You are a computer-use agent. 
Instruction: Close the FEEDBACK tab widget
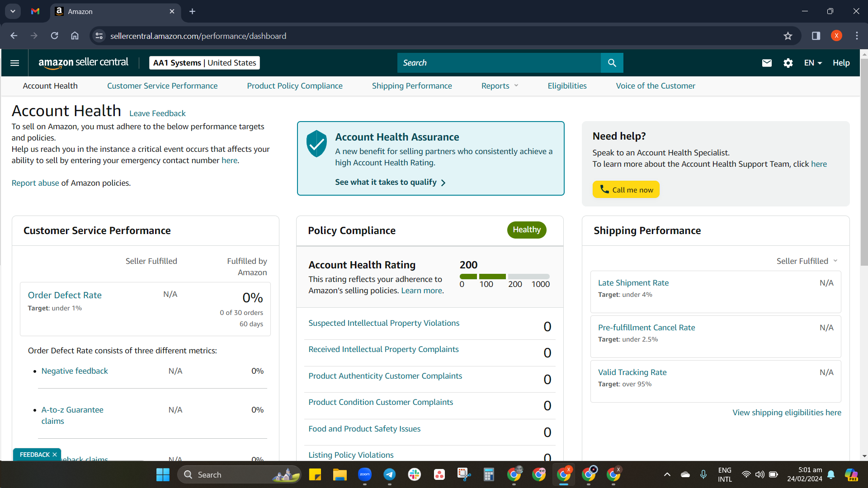tap(55, 455)
